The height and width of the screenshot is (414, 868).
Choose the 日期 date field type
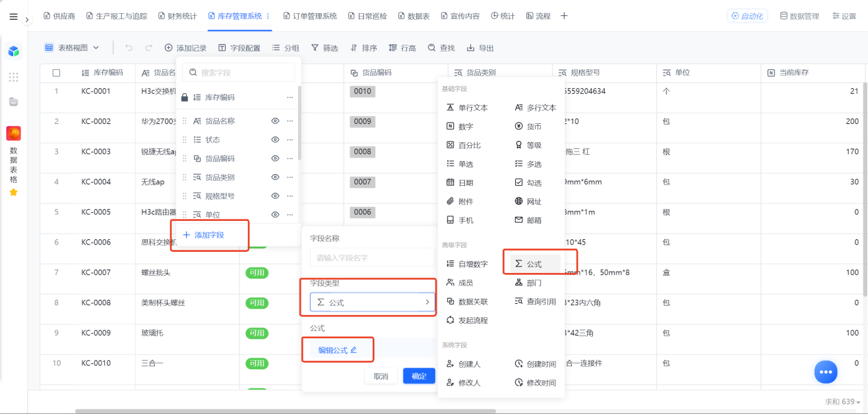pos(460,183)
